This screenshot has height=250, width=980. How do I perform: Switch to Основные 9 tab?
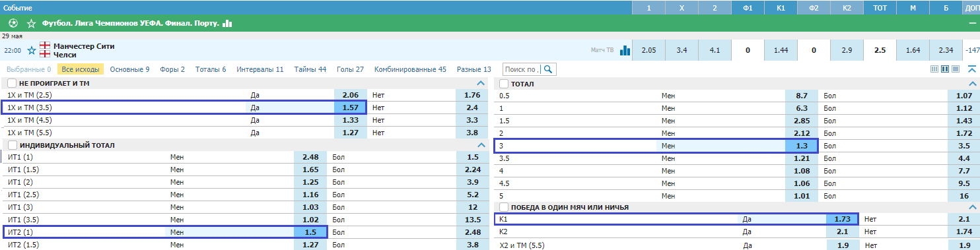coord(129,69)
